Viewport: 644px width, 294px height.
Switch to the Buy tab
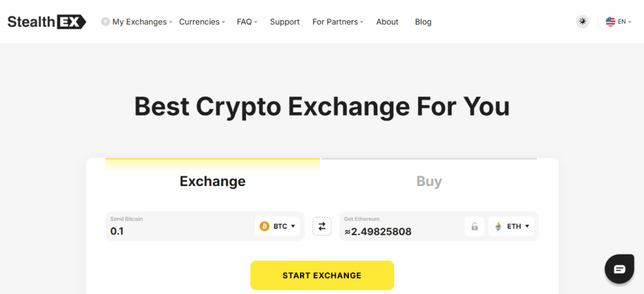pos(429,182)
